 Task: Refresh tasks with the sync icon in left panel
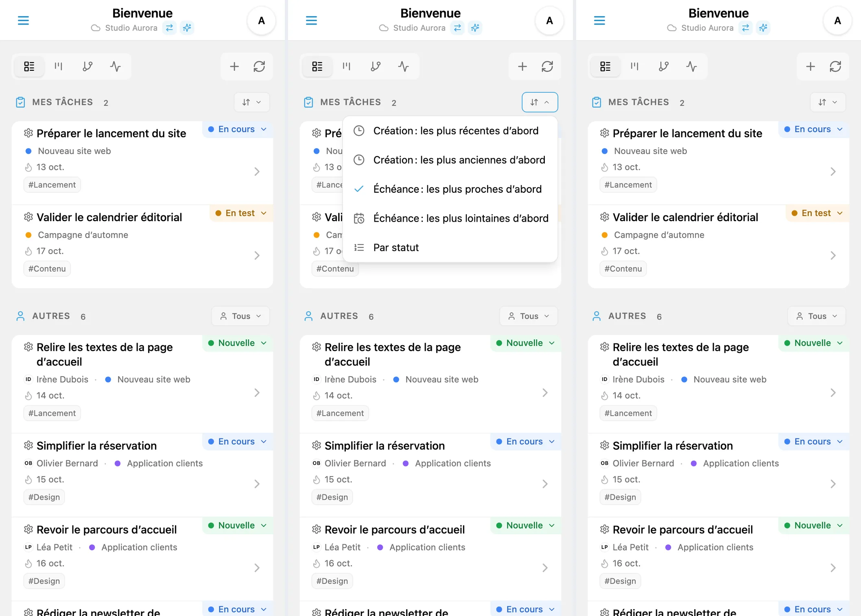[x=259, y=66]
